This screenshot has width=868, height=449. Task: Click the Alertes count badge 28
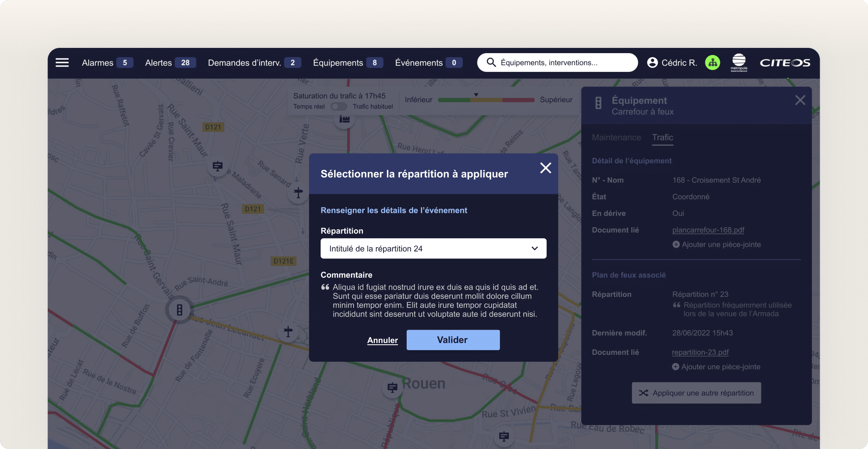[x=185, y=62]
